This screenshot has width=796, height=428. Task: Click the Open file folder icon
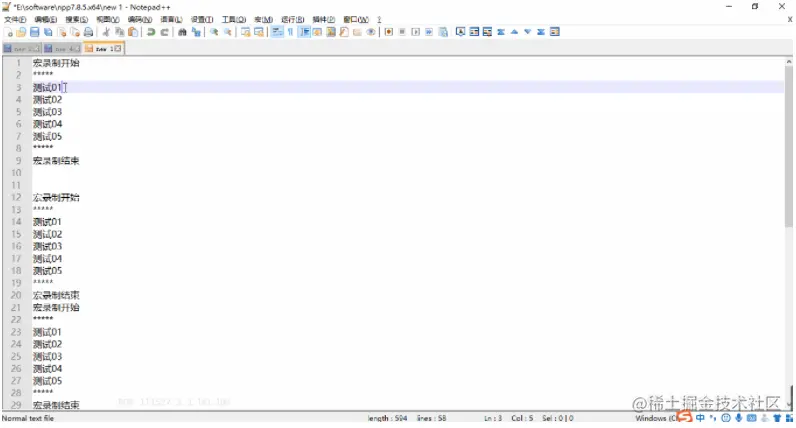click(x=21, y=32)
